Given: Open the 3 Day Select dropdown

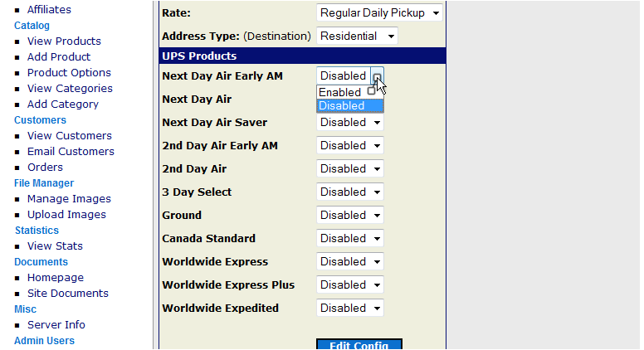Looking at the screenshot, I should (349, 192).
